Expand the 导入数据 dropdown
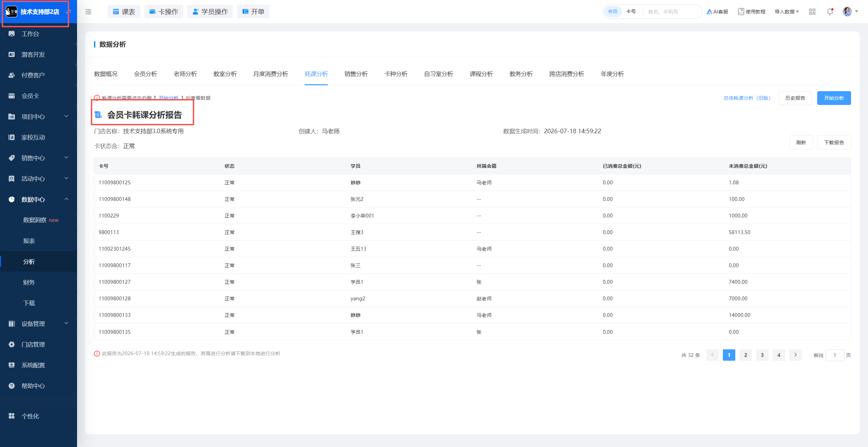 tap(787, 12)
